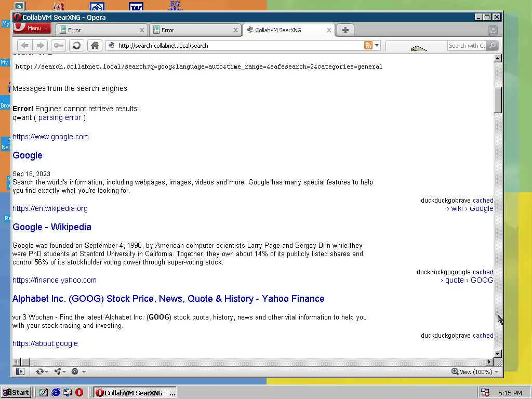
Task: Click the site badge icon in address bar
Action: pos(112,46)
